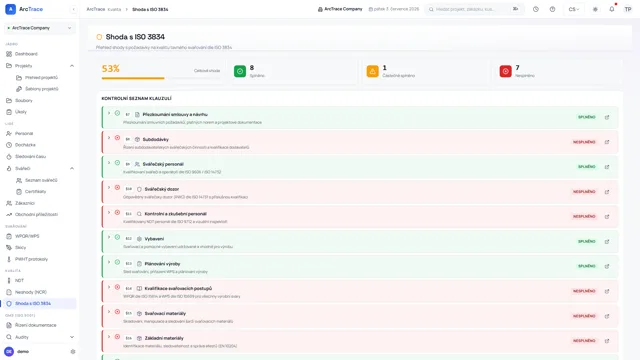
Task: Open external link for Vybavení
Action: [607, 242]
